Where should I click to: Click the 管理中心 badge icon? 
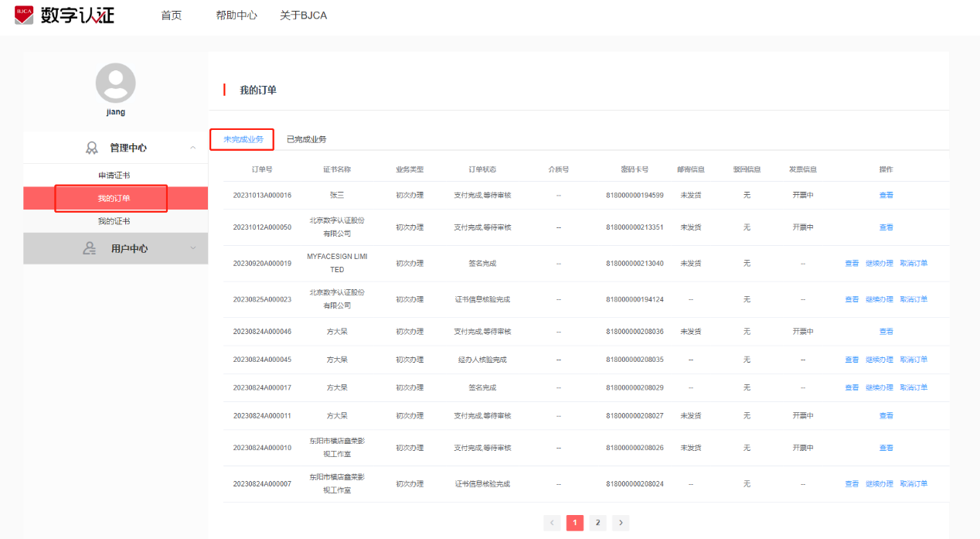point(92,148)
